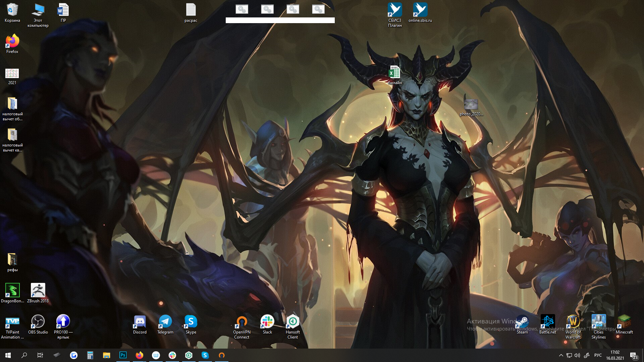
Task: Launch Steam desktop shortcut
Action: 522,324
